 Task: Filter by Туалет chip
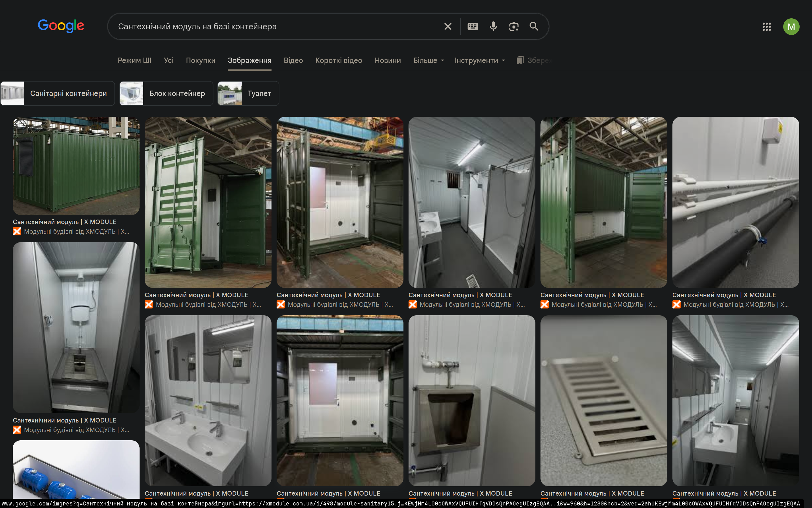coord(248,93)
